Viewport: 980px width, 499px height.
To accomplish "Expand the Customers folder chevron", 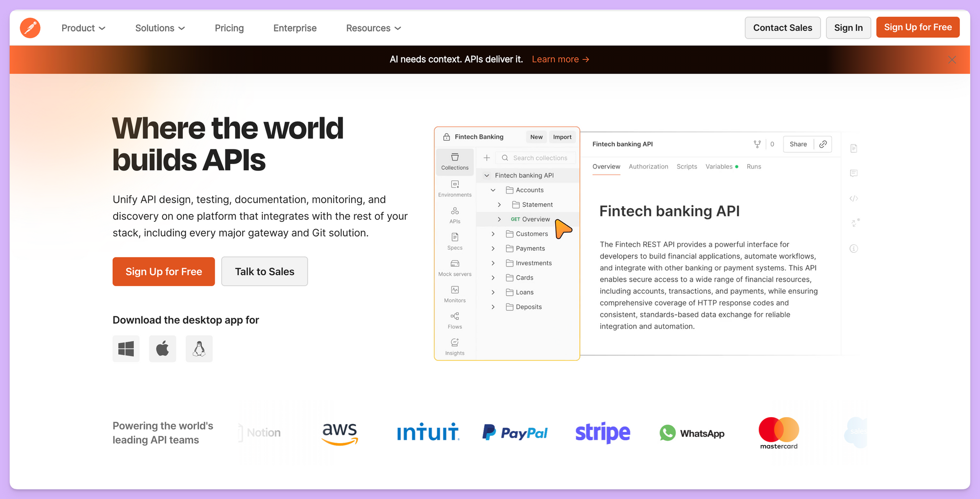I will [x=493, y=234].
